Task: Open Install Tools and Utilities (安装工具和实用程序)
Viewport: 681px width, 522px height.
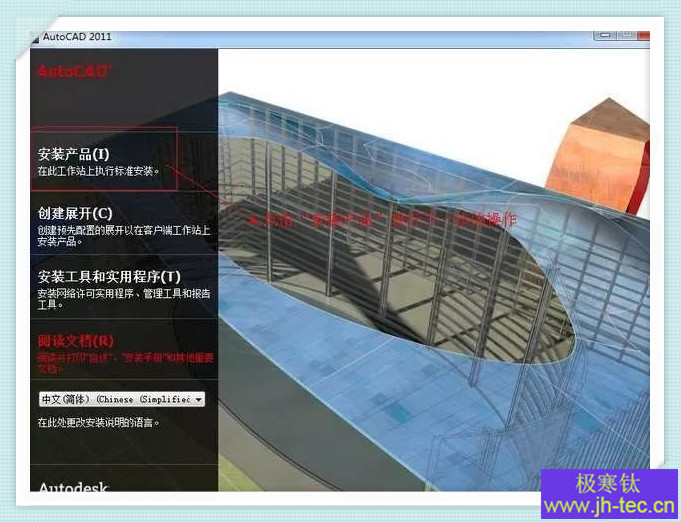Action: click(x=109, y=277)
